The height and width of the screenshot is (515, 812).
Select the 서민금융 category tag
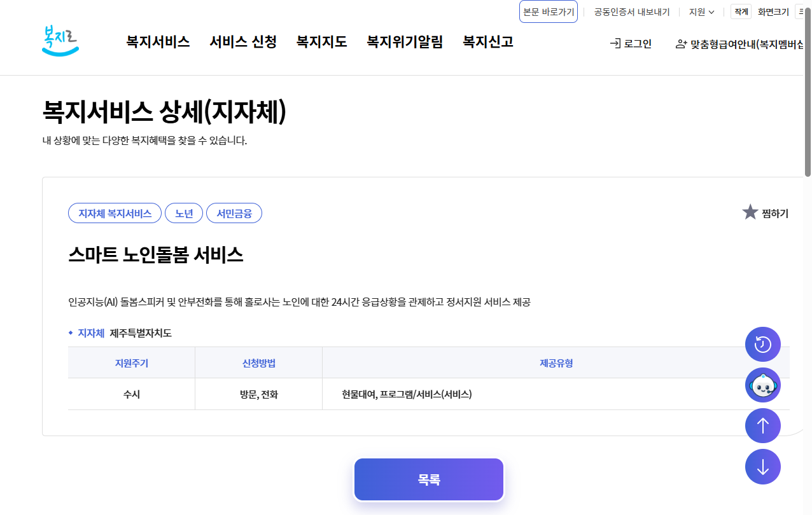[x=234, y=213]
